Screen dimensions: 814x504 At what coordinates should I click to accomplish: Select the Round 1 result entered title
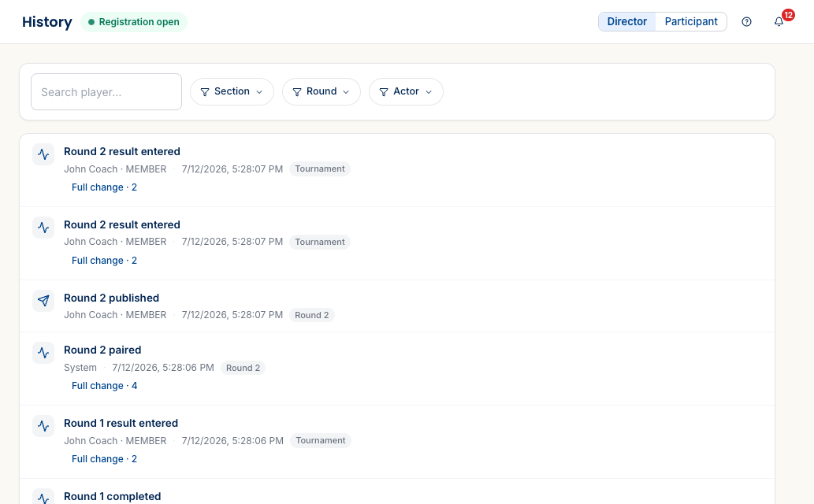click(121, 423)
